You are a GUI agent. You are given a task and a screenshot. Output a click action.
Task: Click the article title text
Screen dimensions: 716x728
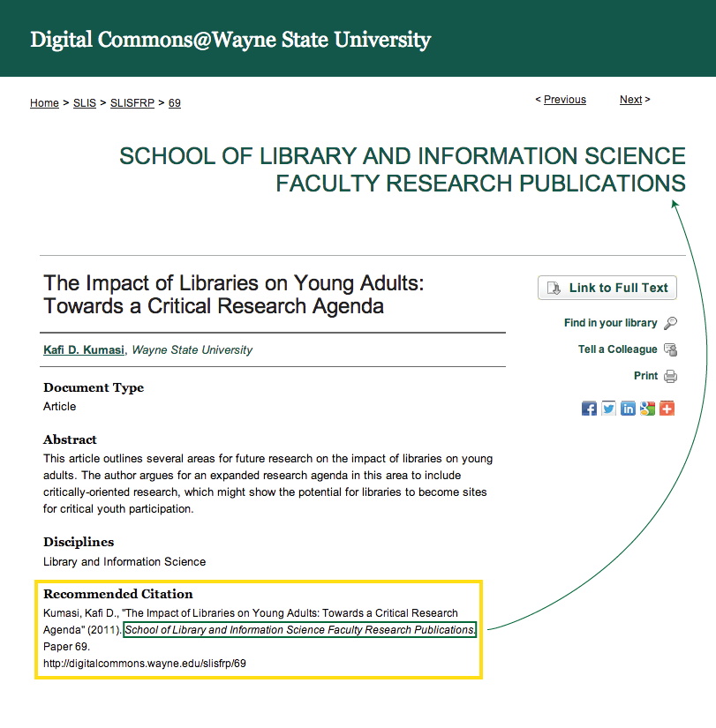pos(234,295)
